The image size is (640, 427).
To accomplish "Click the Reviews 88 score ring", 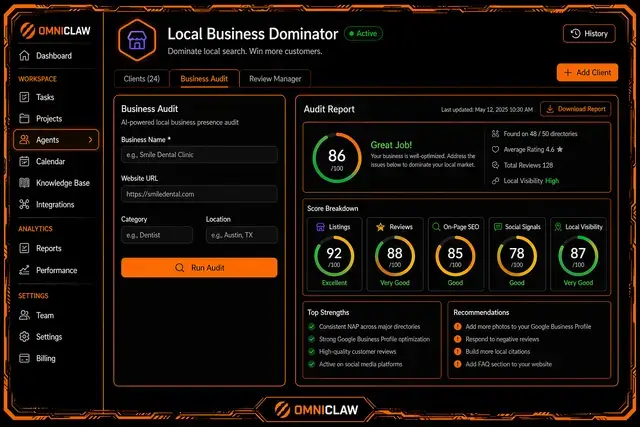I will point(395,256).
